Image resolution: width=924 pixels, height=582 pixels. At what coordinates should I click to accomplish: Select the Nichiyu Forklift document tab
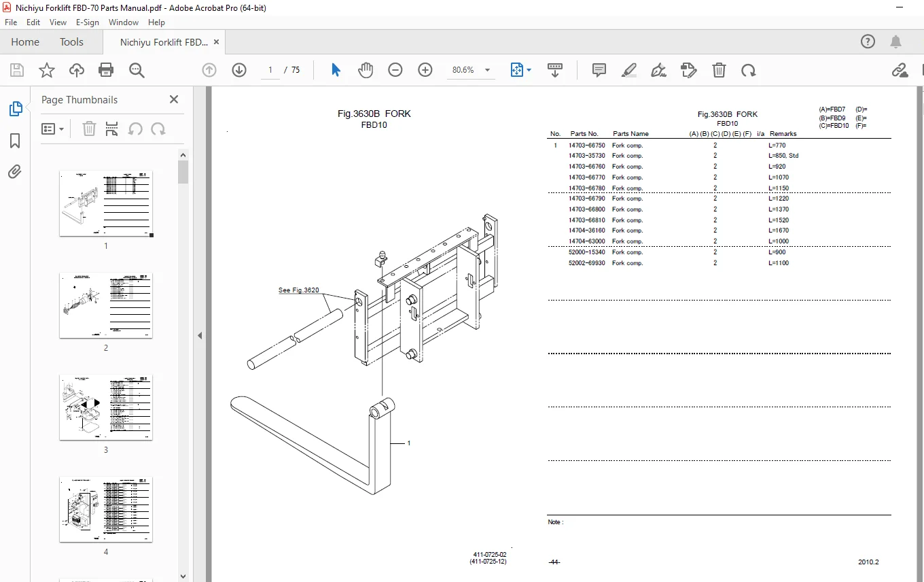[164, 42]
